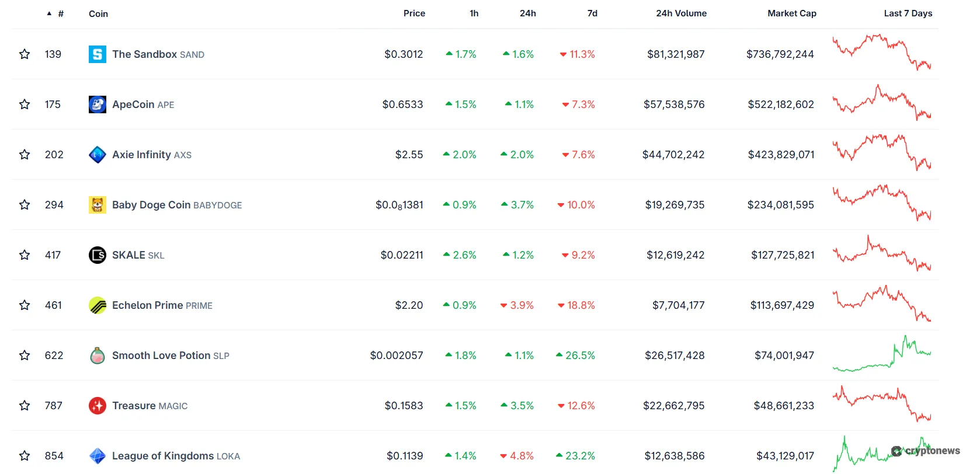Image resolution: width=980 pixels, height=474 pixels.
Task: Click The Sandbox blue S logo
Action: point(98,54)
